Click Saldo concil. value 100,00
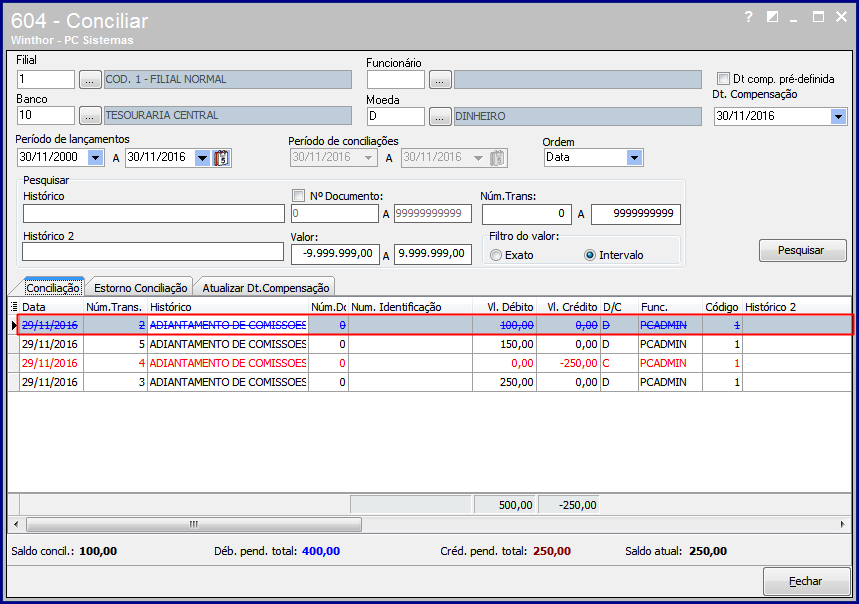Image resolution: width=859 pixels, height=604 pixels. (x=98, y=551)
